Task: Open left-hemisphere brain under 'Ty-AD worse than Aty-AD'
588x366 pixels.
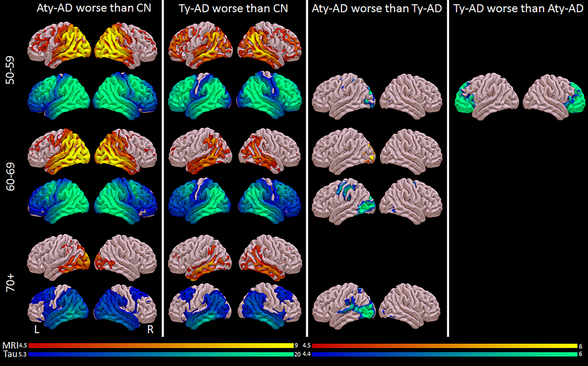Action: click(x=487, y=97)
